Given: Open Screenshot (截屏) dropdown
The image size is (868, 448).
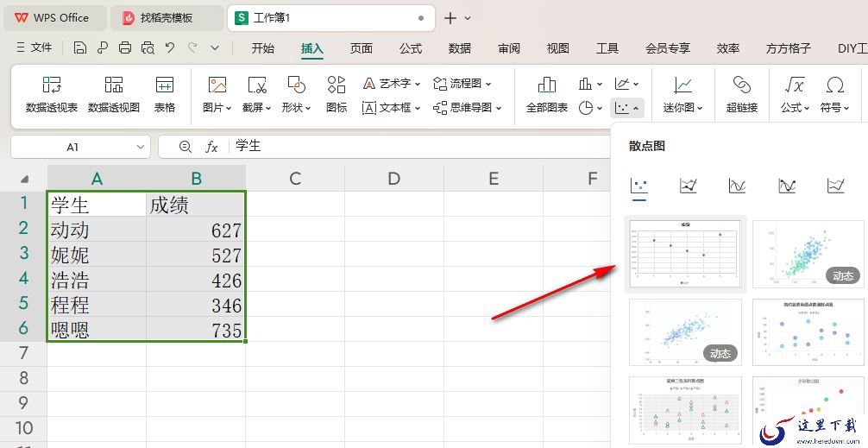Looking at the screenshot, I should 257,95.
